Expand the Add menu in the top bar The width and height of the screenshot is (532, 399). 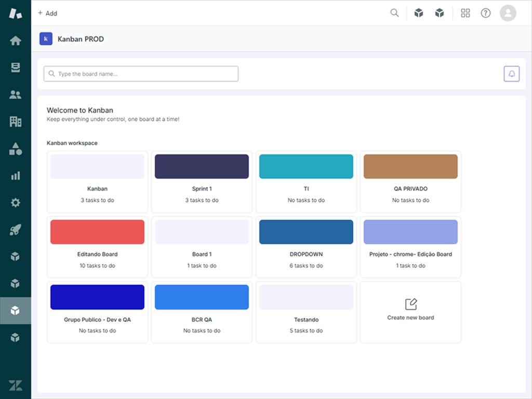coord(47,13)
